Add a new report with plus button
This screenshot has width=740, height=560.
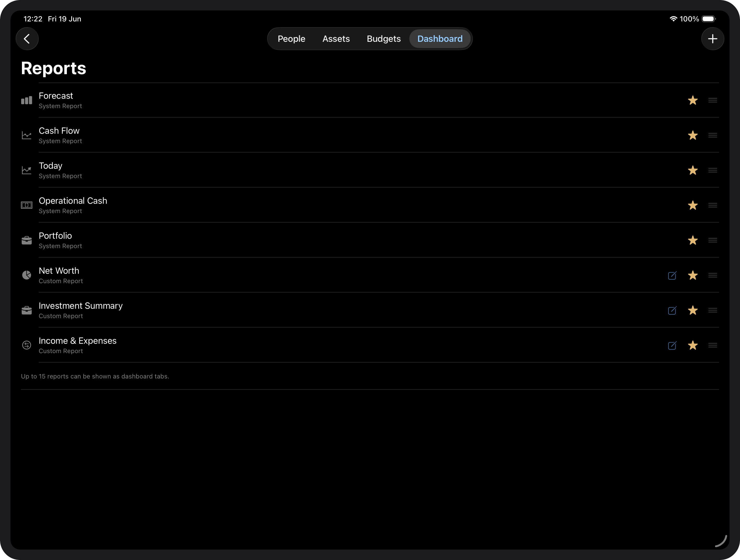coord(713,39)
